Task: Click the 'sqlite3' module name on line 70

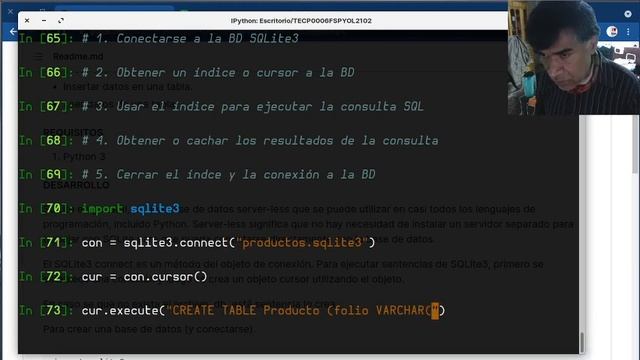Action: 155,209
